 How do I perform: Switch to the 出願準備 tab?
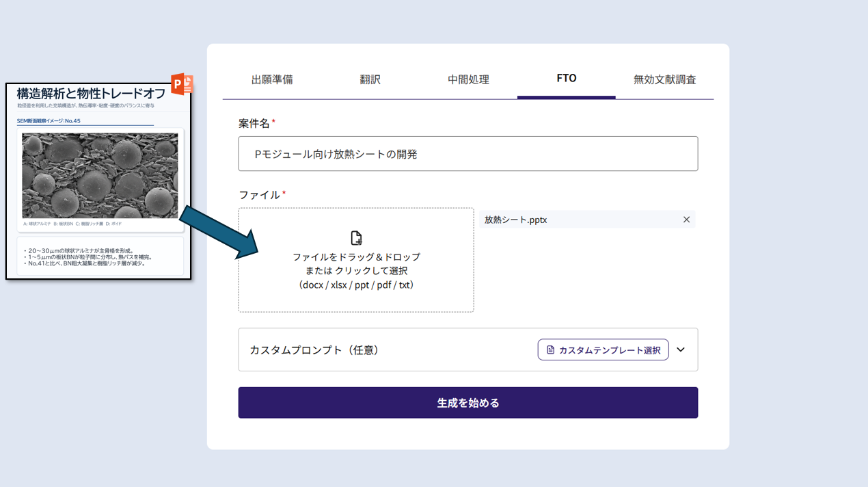(272, 79)
